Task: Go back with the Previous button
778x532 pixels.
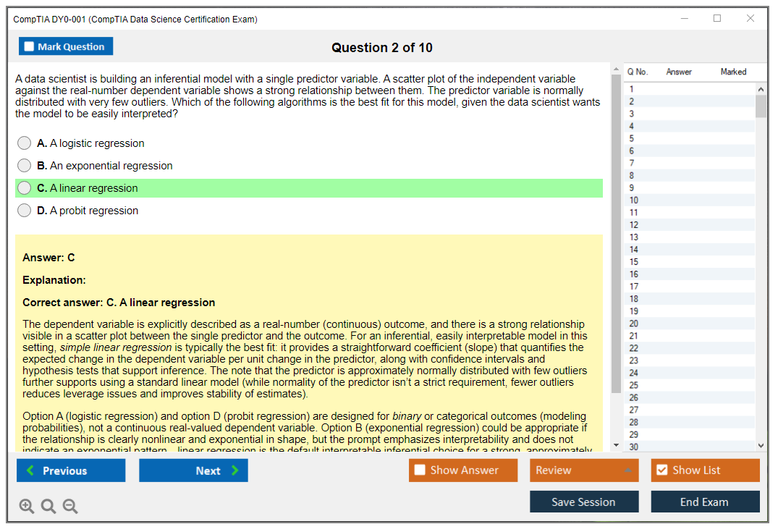Action: click(x=71, y=470)
